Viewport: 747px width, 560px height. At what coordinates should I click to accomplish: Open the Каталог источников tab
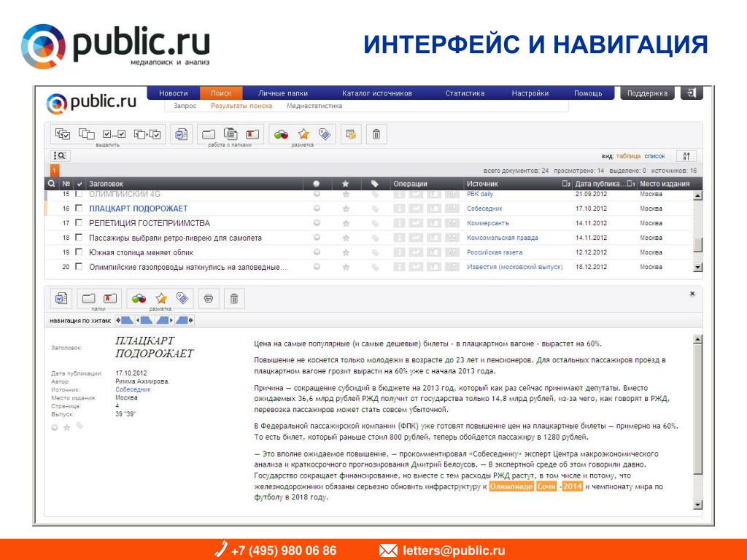[x=377, y=93]
